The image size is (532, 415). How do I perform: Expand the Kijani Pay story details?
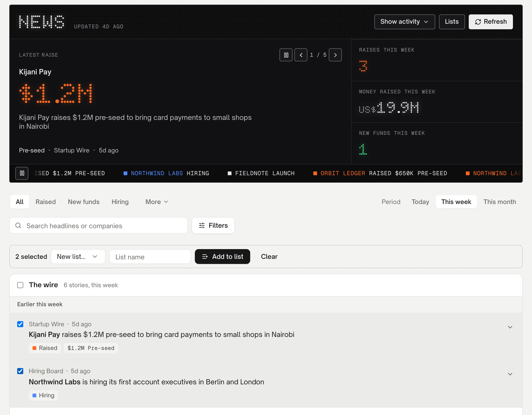click(x=510, y=327)
